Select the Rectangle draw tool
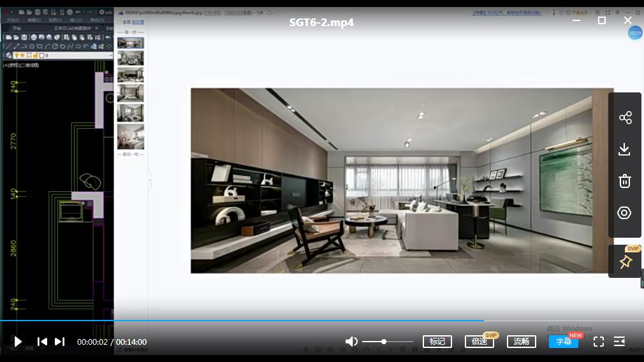644x362 pixels. [x=40, y=47]
